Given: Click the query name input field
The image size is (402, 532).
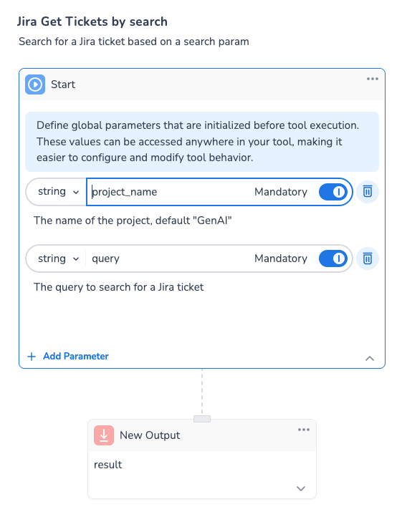Looking at the screenshot, I should pos(168,258).
